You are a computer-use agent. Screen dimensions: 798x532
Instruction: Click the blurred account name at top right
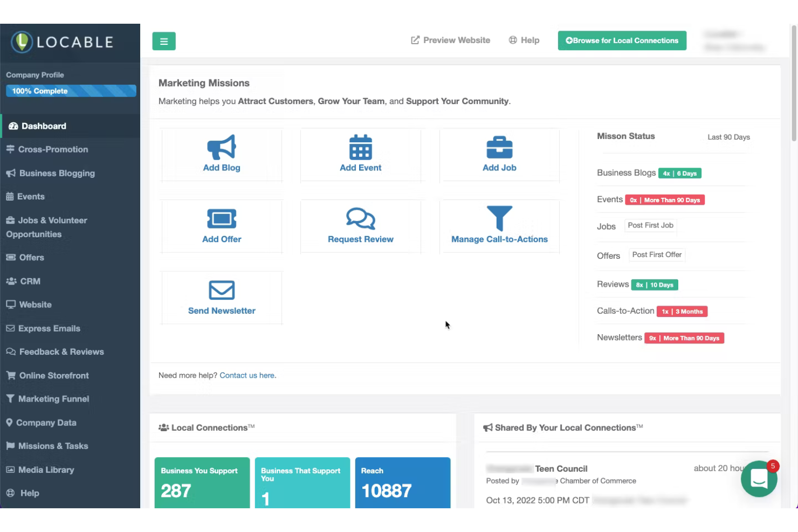[x=734, y=41]
